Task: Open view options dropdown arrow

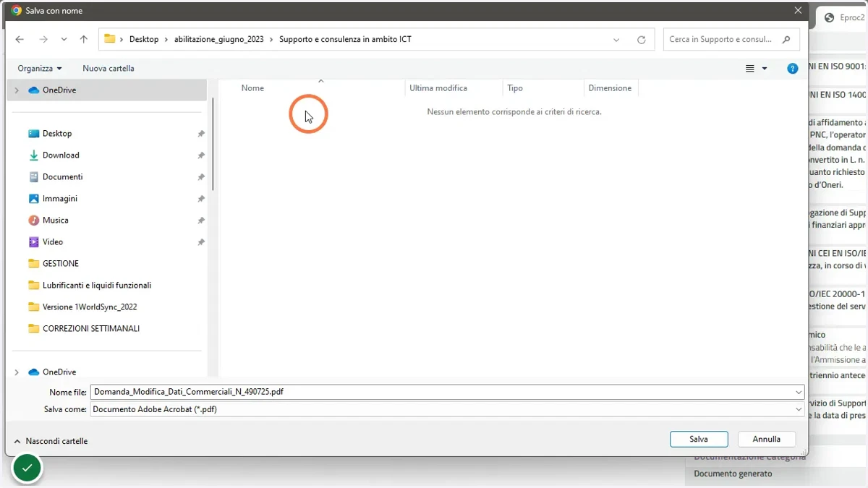Action: coord(765,69)
